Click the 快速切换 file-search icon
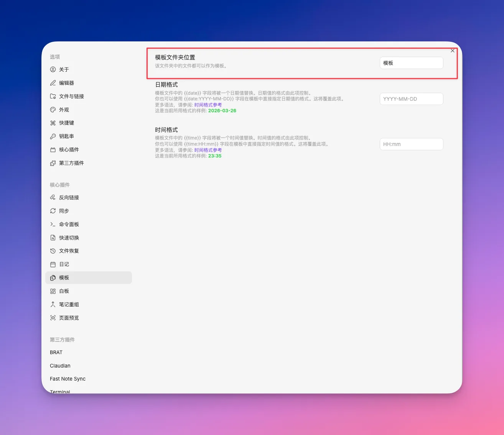Image resolution: width=504 pixels, height=435 pixels. [x=53, y=238]
